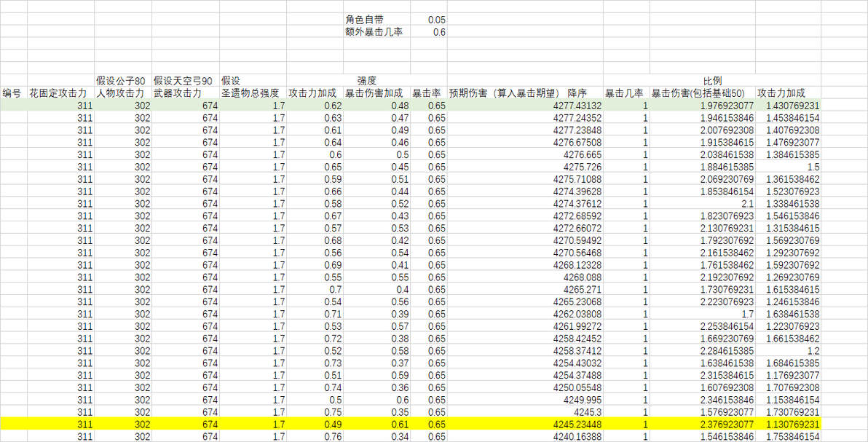Select the 暴击率 column header
Image resolution: width=868 pixels, height=442 pixels.
428,92
